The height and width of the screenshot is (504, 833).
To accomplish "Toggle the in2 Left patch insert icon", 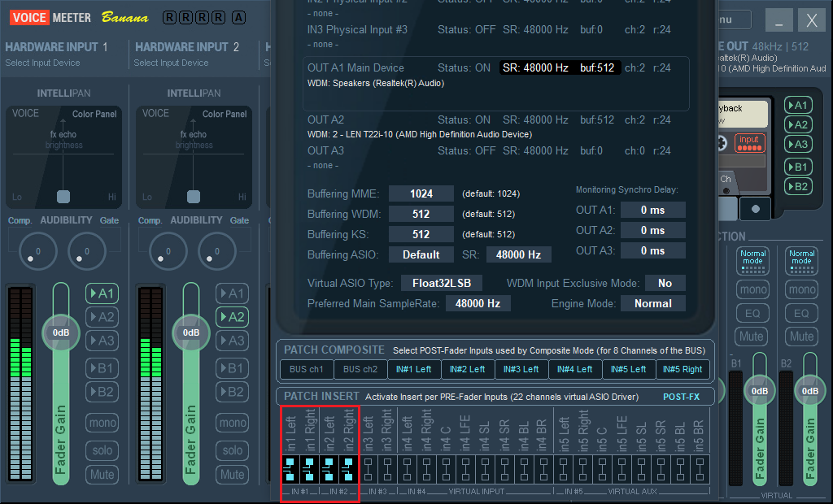I will (x=329, y=470).
